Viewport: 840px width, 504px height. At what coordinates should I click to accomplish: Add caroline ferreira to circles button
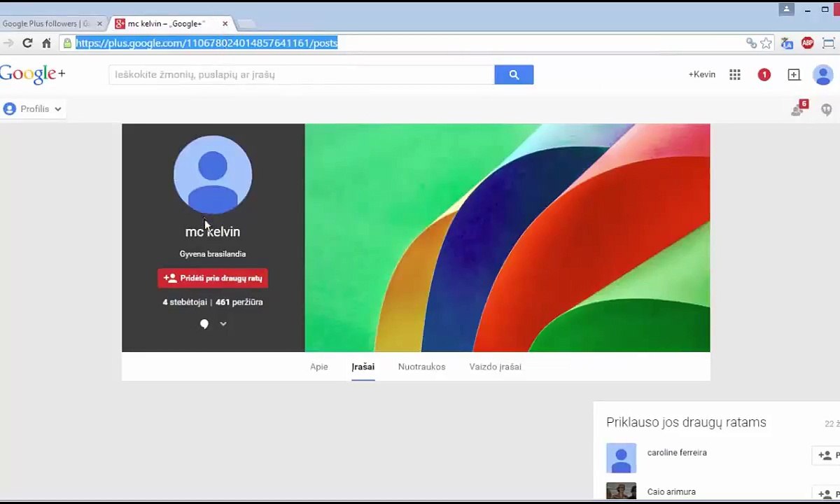pos(826,455)
